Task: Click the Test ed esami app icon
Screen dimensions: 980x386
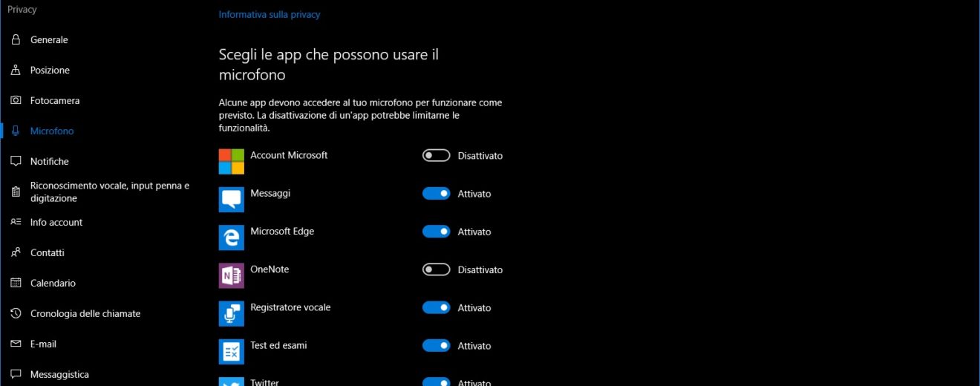Action: click(x=232, y=351)
